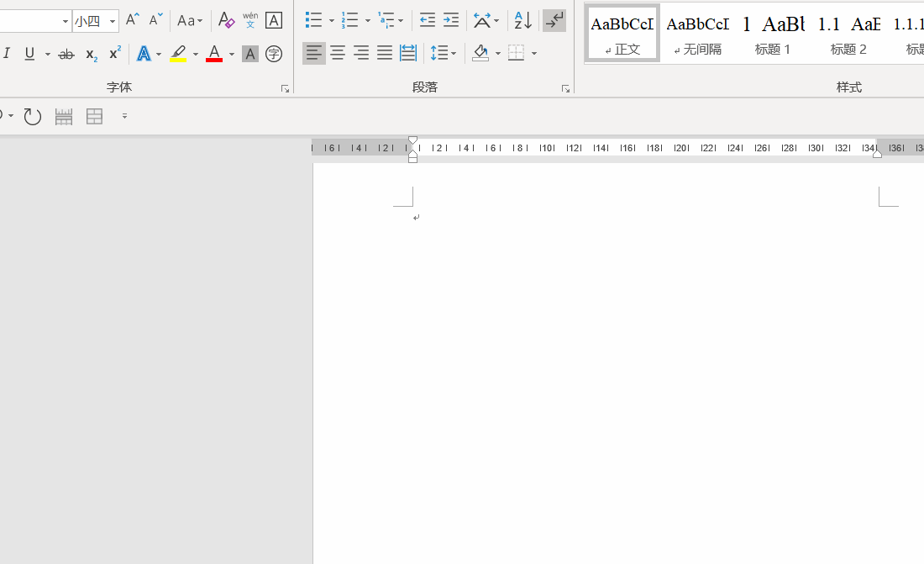Select Distributed paragraph alignment
The width and height of the screenshot is (924, 564).
pyautogui.click(x=408, y=53)
